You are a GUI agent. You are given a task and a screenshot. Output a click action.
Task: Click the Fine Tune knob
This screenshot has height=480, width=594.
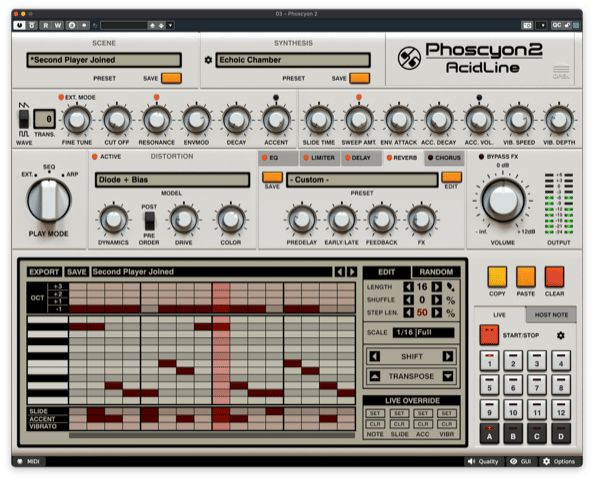pyautogui.click(x=77, y=120)
